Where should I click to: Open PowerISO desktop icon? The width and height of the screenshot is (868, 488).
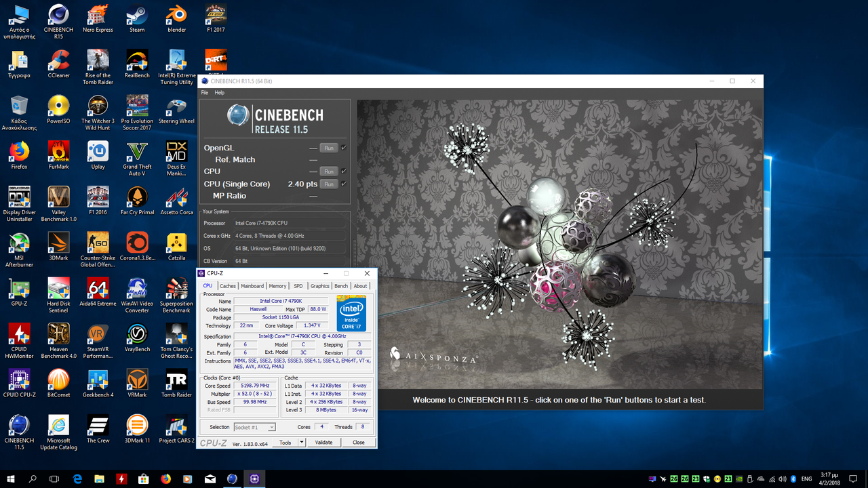(x=58, y=110)
